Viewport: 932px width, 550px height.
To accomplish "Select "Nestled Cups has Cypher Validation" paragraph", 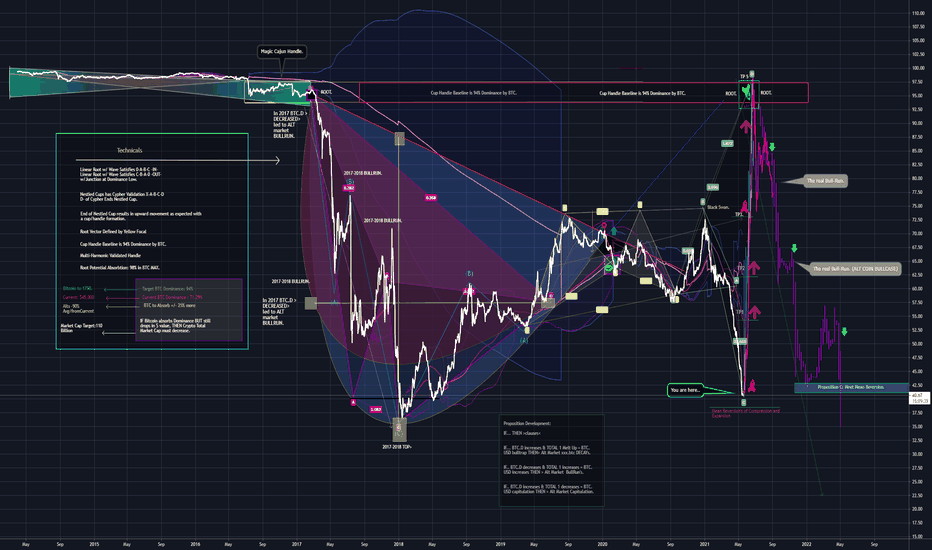I will coord(122,197).
